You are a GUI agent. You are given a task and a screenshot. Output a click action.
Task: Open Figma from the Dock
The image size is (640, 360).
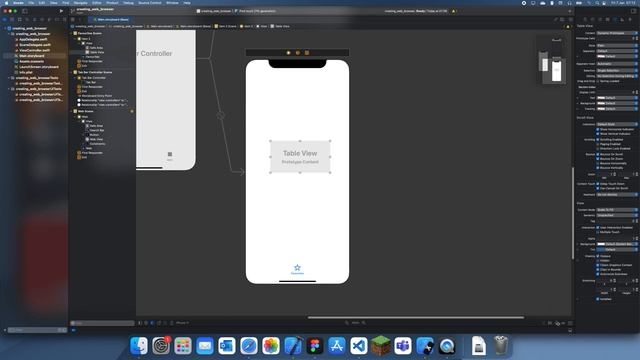[x=315, y=346]
